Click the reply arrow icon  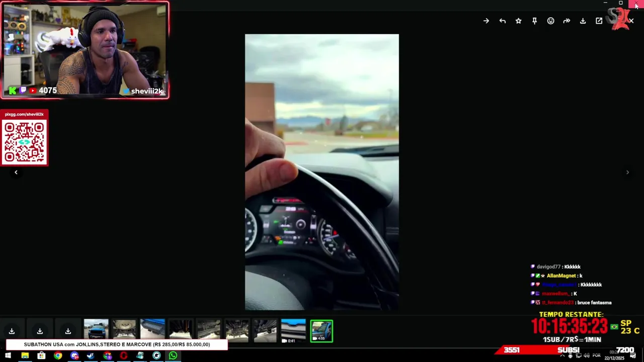pyautogui.click(x=502, y=21)
